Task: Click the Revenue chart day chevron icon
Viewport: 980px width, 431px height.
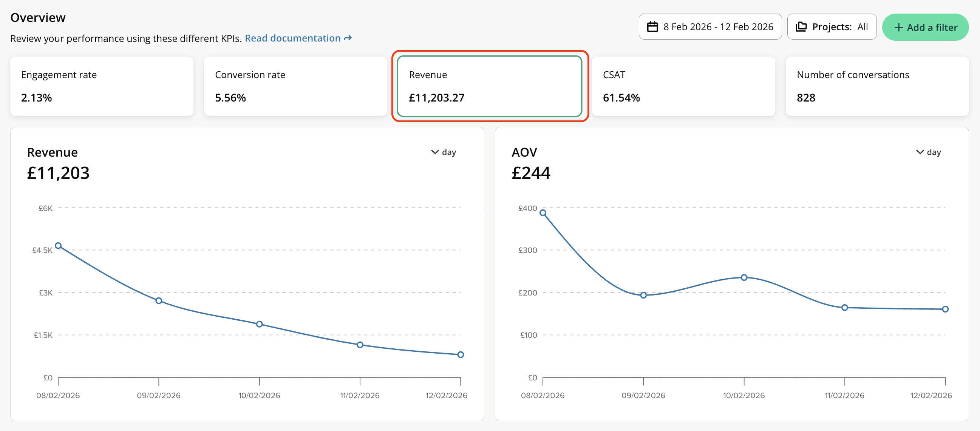Action: pos(435,152)
